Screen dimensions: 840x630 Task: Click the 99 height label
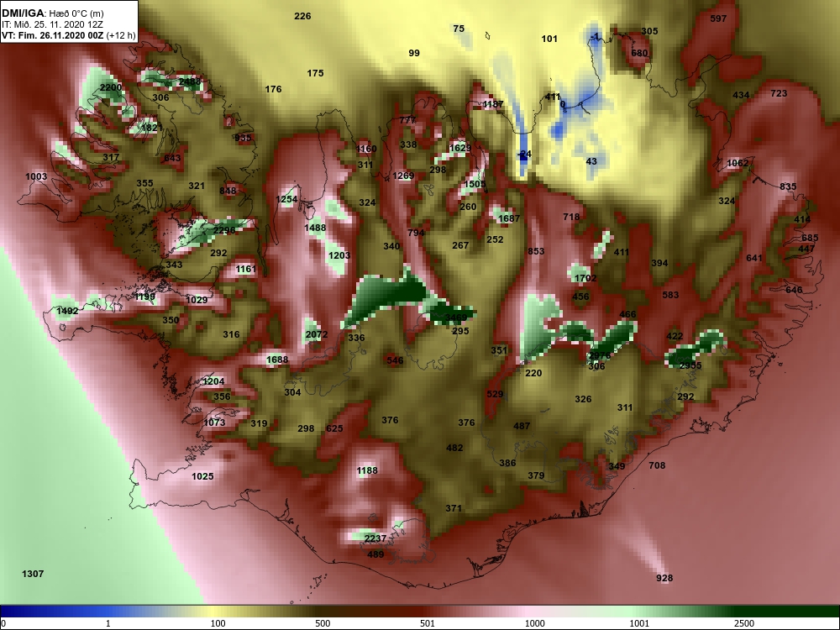(x=413, y=53)
